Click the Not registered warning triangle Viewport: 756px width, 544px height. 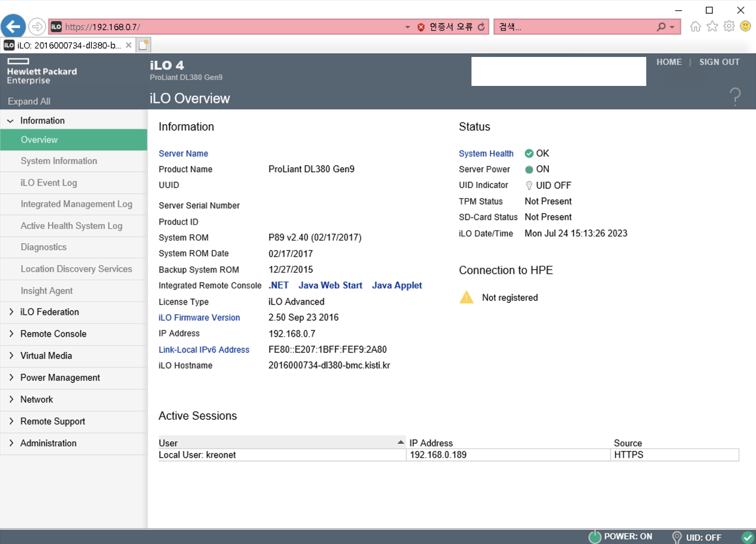click(466, 297)
